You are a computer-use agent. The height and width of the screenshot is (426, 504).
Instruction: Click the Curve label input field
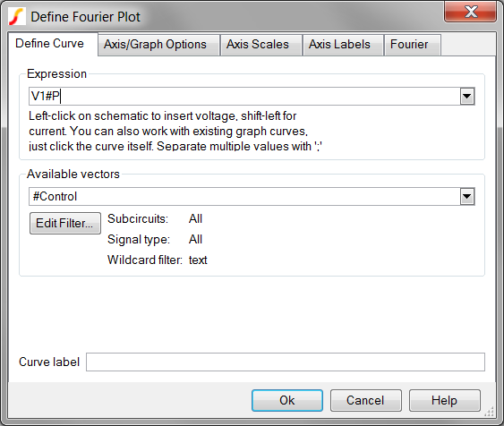(286, 362)
